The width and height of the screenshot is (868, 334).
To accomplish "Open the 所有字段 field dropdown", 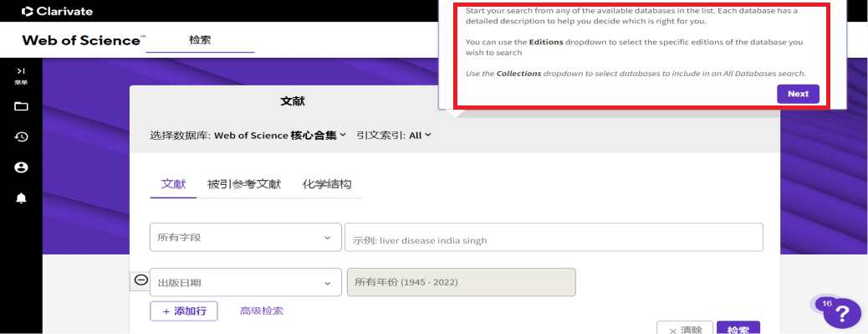I will click(245, 237).
